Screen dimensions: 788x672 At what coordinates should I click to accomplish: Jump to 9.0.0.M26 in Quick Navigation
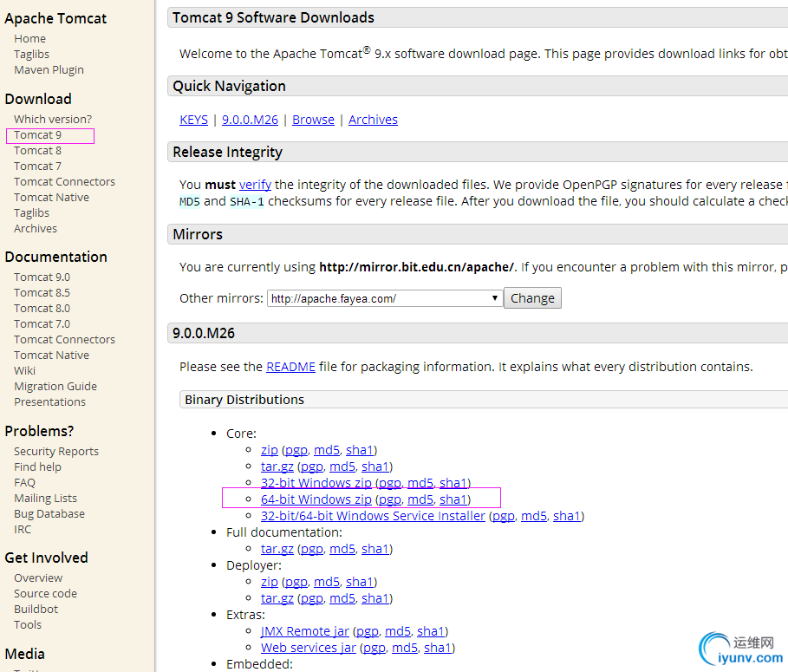[250, 120]
